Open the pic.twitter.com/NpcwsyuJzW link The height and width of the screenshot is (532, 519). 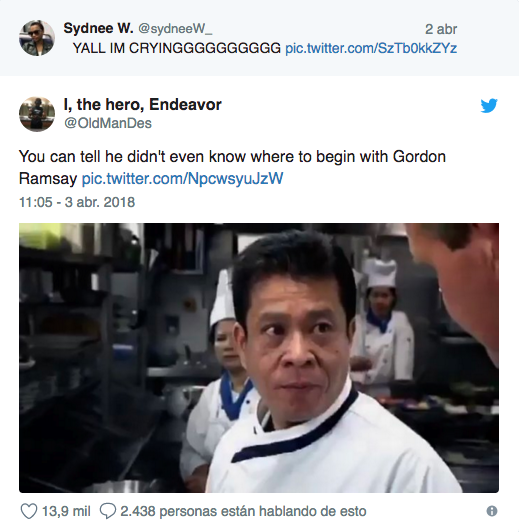coord(182,178)
